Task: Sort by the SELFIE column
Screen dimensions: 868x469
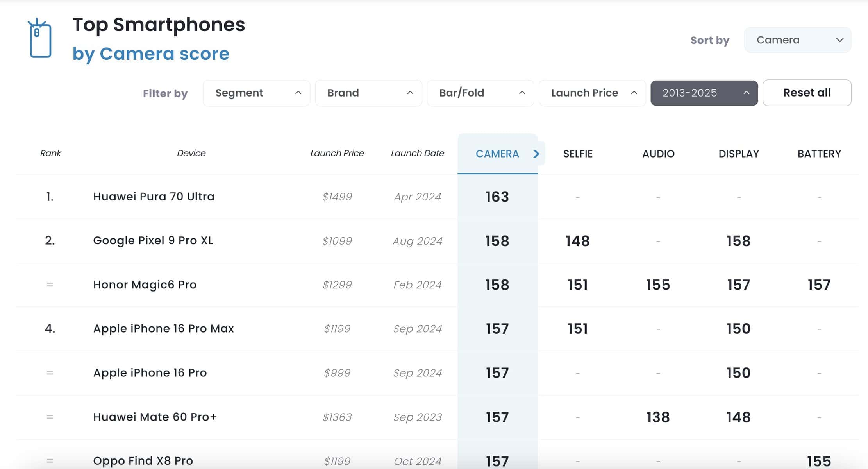Action: point(578,154)
